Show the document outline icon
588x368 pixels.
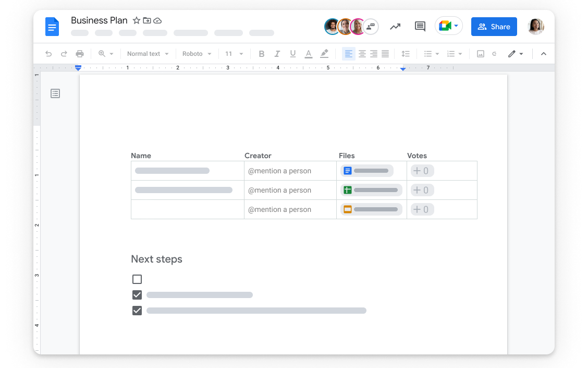click(x=55, y=93)
